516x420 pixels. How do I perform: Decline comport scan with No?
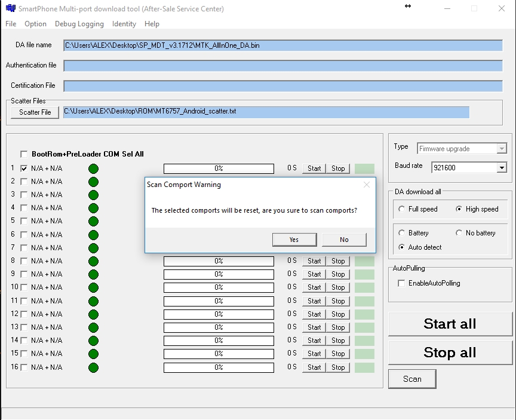pos(344,240)
